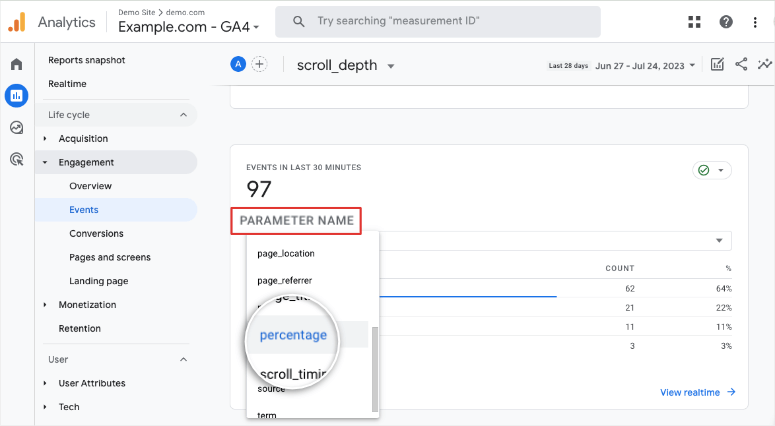Click the events count 97
Viewport: 775px width, 426px height.
pos(259,189)
